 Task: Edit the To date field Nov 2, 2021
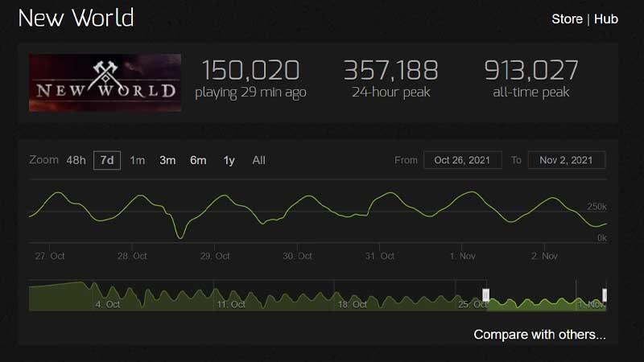tap(567, 160)
